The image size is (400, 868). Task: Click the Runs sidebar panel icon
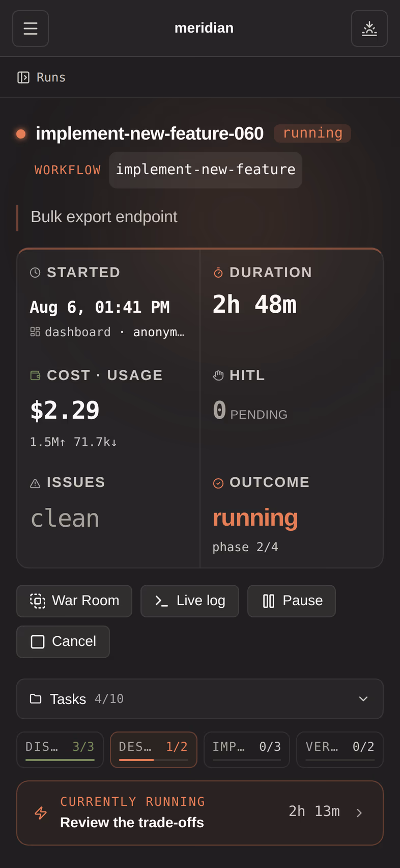(23, 77)
